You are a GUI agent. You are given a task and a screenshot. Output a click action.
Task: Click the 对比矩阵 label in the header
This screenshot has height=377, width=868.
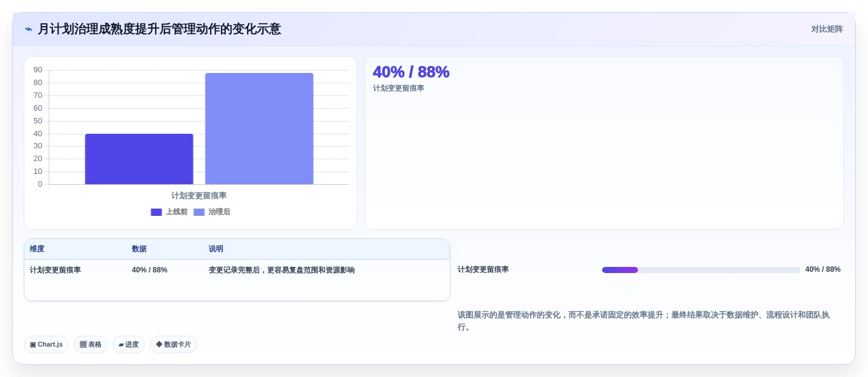pyautogui.click(x=827, y=29)
